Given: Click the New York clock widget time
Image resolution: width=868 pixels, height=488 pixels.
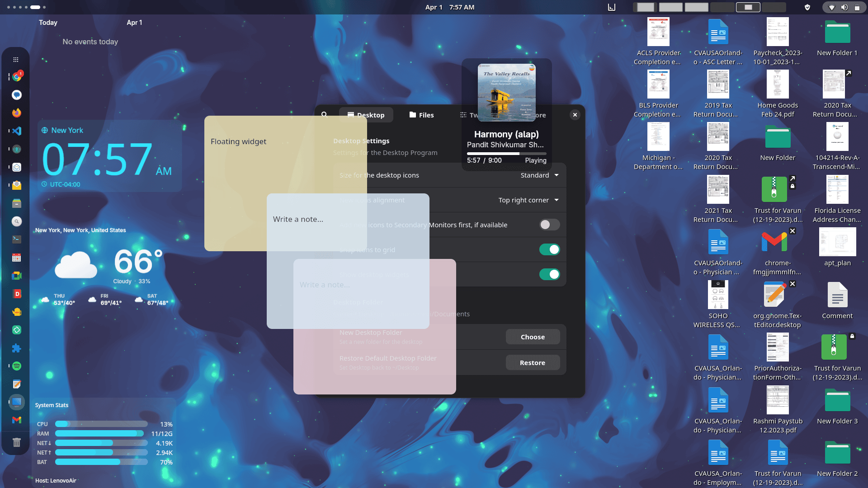Looking at the screenshot, I should [x=107, y=160].
